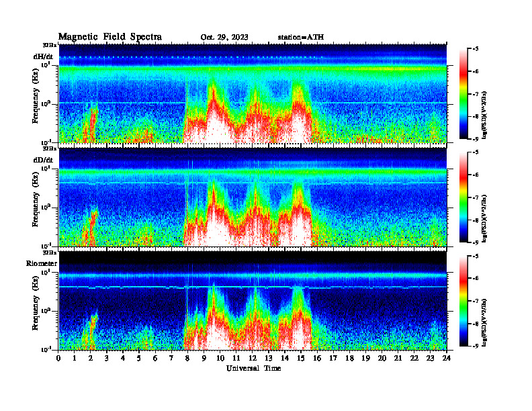
Task: Click hour "17" on the time axis
Action: [333, 358]
